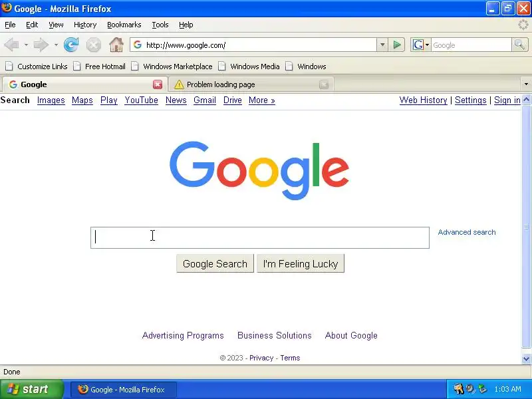Expand the More » link
Screen dimensions: 532x399
point(261,100)
